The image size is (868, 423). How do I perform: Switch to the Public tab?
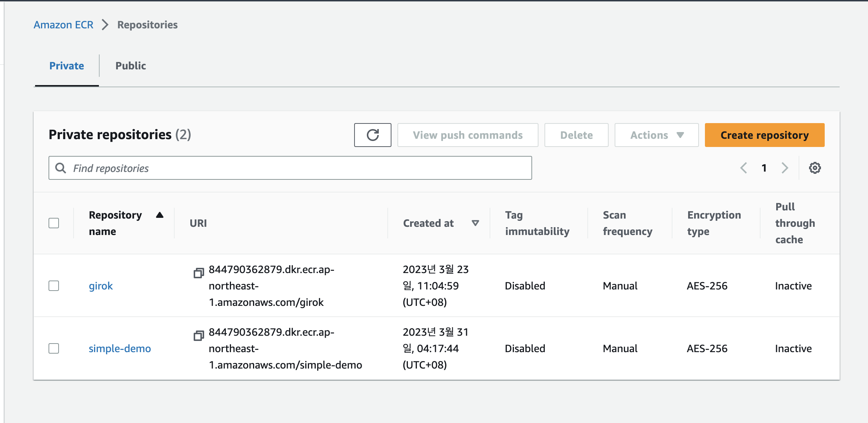(131, 66)
